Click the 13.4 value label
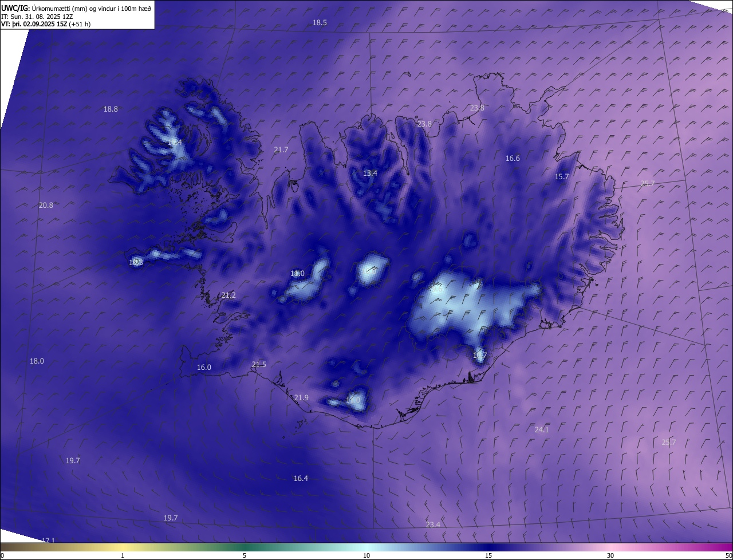 (370, 173)
